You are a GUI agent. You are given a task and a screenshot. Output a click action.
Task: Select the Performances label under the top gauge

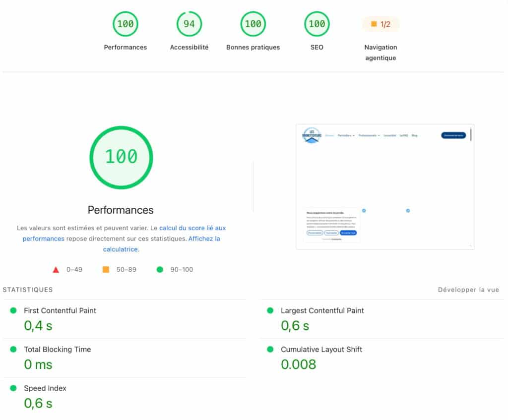(x=126, y=47)
